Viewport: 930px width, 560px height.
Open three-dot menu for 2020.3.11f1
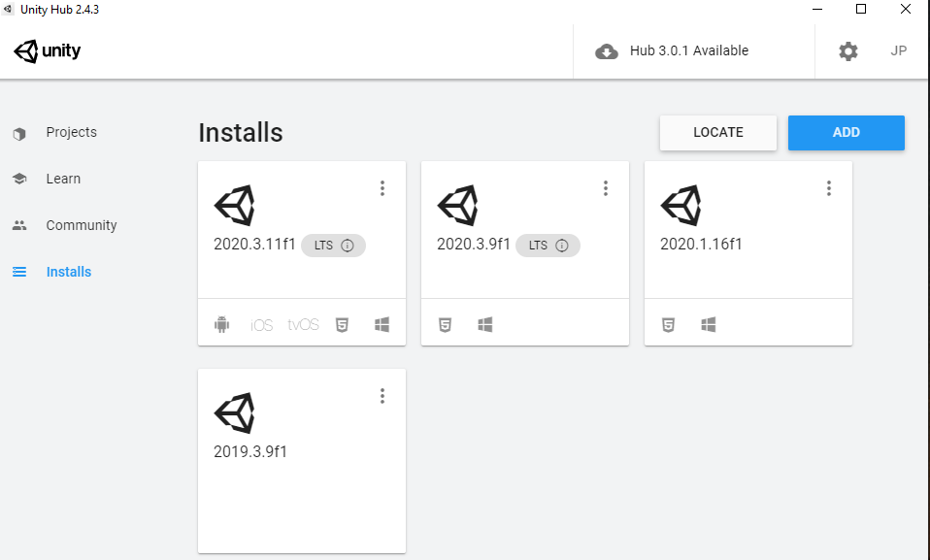[x=382, y=188]
